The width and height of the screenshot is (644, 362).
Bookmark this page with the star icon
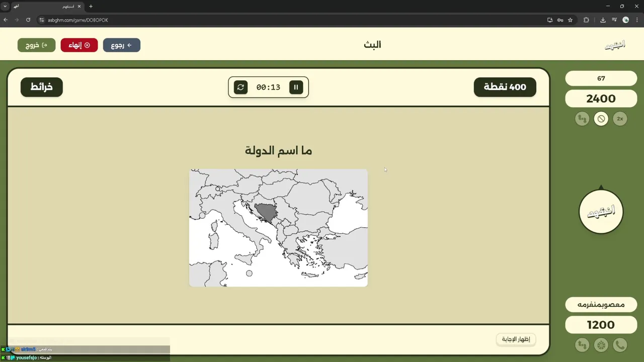[570, 20]
